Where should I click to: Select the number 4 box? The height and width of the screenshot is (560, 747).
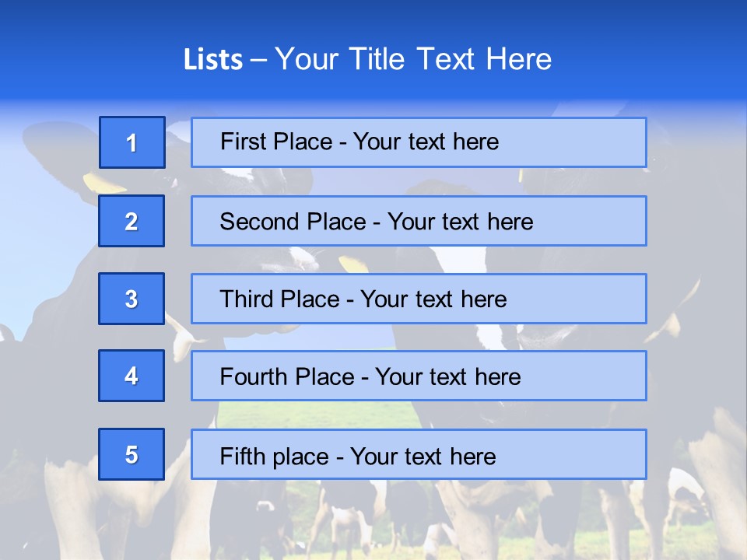point(132,376)
